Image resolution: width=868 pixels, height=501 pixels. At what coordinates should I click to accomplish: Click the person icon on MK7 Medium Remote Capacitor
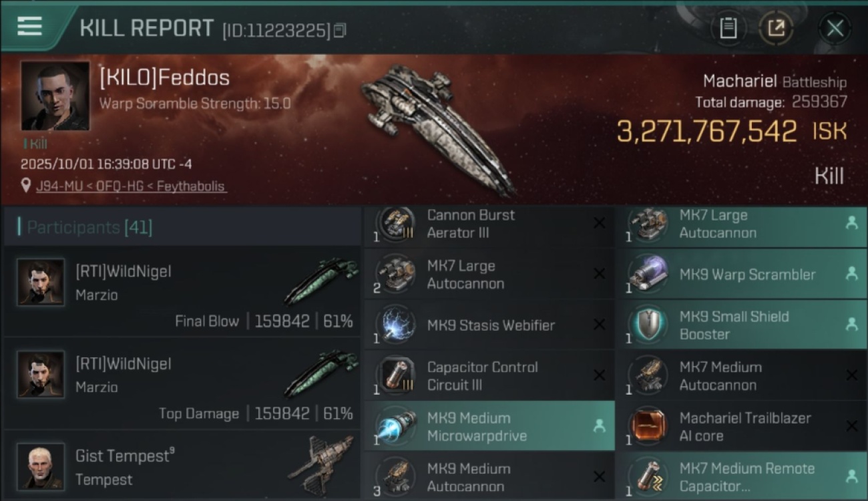click(851, 476)
